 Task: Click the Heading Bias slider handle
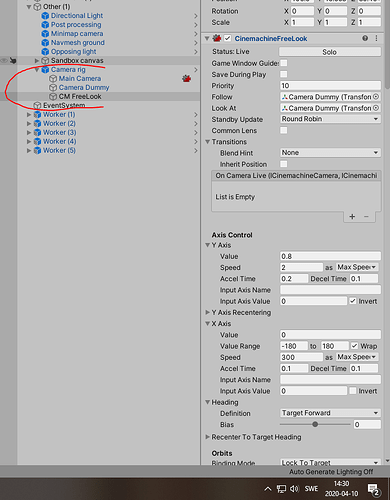[315, 424]
